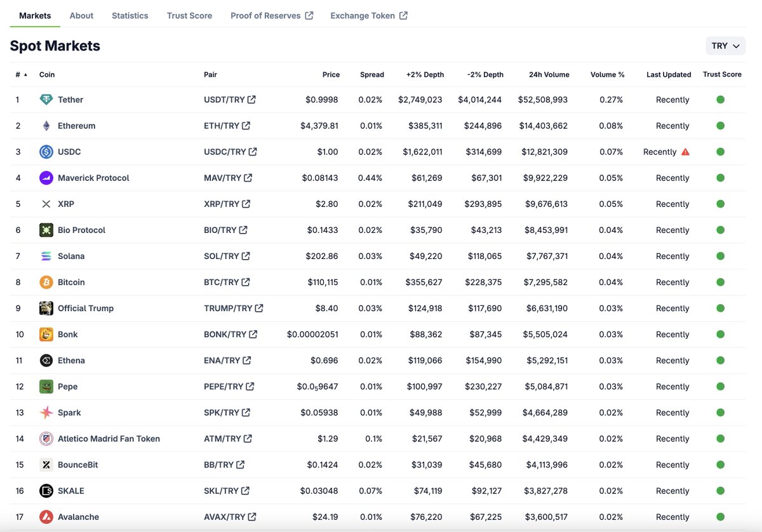
Task: Click the Ethereum coin logo
Action: (x=46, y=126)
